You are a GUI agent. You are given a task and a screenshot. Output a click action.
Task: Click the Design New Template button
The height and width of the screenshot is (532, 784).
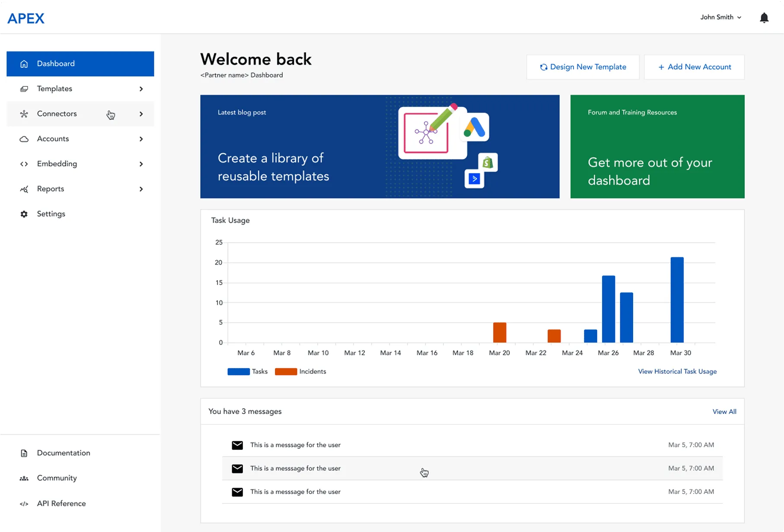click(583, 67)
